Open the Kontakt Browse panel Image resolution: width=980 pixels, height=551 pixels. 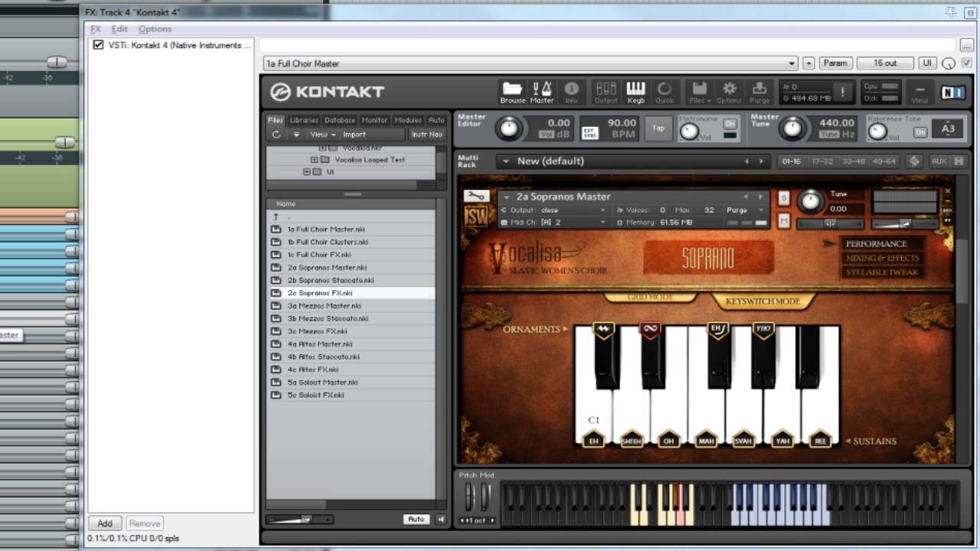click(512, 92)
